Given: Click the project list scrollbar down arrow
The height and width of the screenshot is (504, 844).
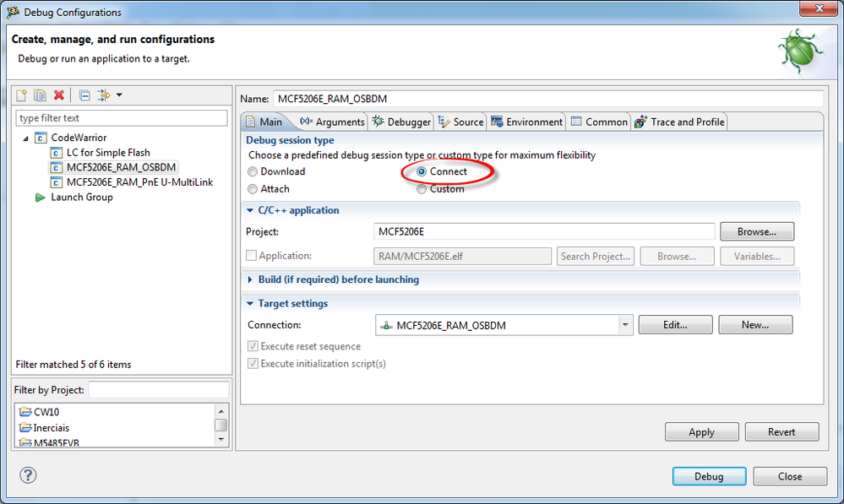Looking at the screenshot, I should 221,440.
